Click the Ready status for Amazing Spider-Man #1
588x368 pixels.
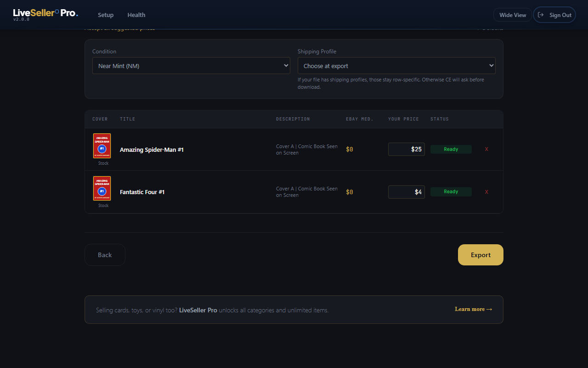[451, 149]
